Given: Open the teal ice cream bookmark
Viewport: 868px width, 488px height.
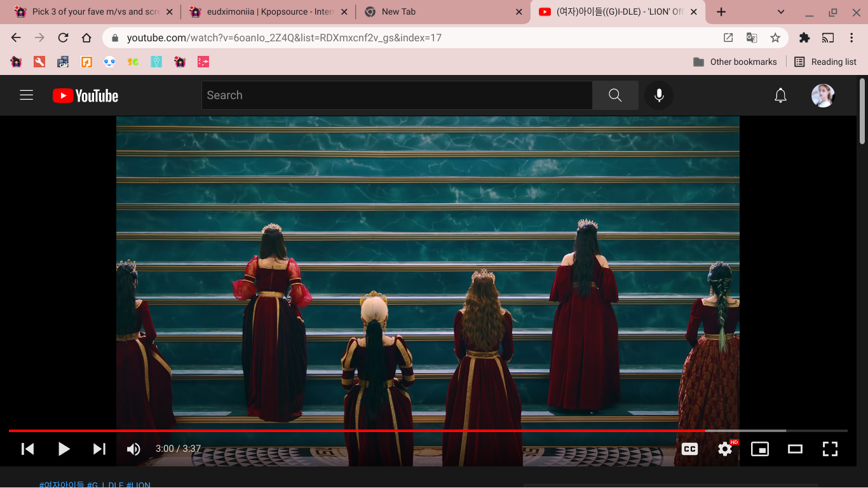Looking at the screenshot, I should click(156, 62).
